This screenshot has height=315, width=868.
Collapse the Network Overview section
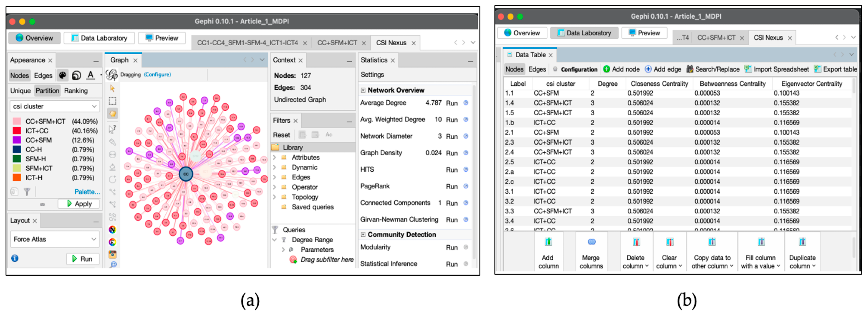coord(363,90)
